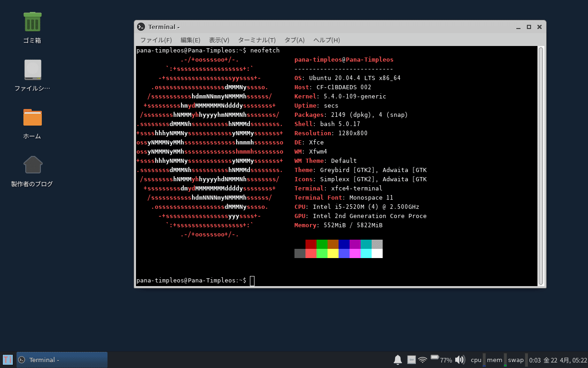Open the 編集(E) menu
This screenshot has width=588, height=368.
coord(191,40)
